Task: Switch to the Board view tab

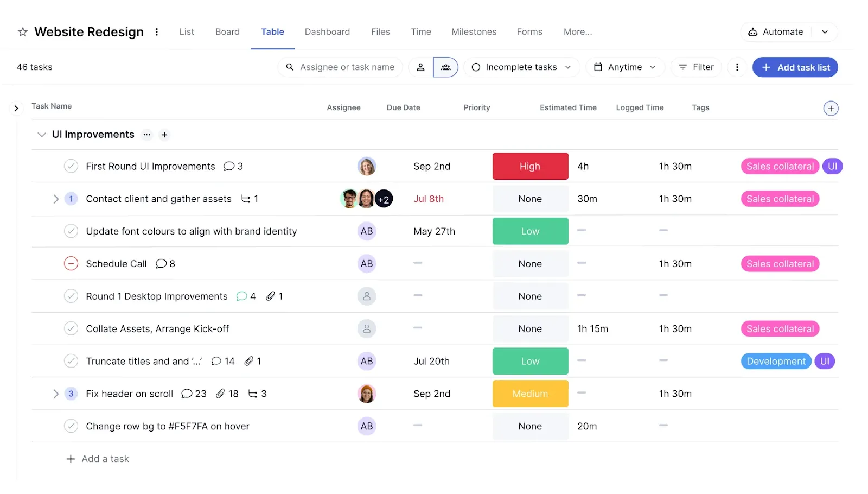Action: (x=227, y=32)
